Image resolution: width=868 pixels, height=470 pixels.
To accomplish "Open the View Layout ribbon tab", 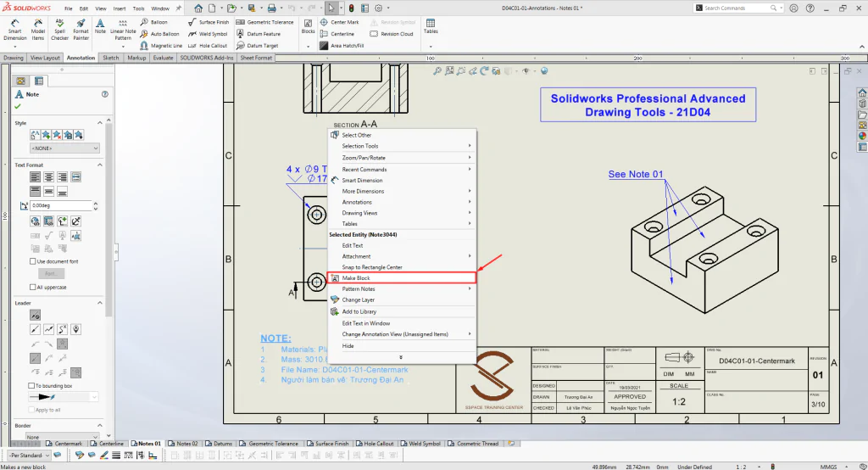I will (x=45, y=58).
